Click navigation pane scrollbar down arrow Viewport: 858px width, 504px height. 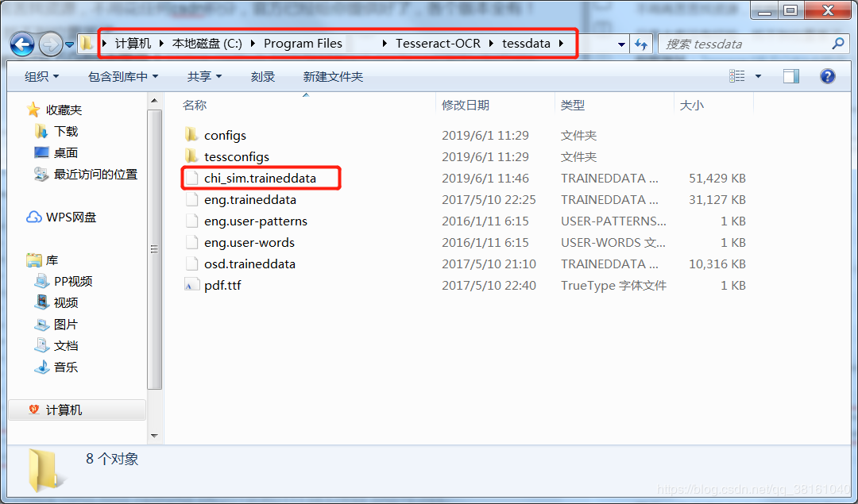tap(154, 436)
